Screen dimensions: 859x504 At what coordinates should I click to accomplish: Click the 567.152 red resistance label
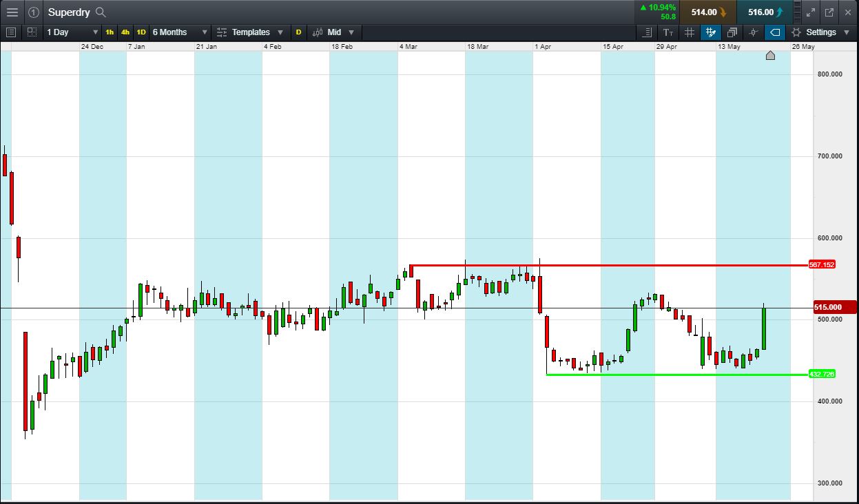(x=822, y=264)
